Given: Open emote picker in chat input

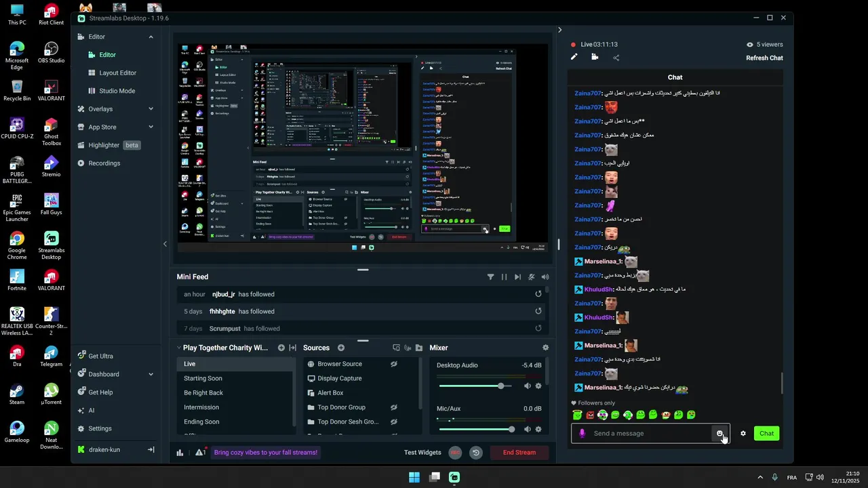Looking at the screenshot, I should click(720, 434).
